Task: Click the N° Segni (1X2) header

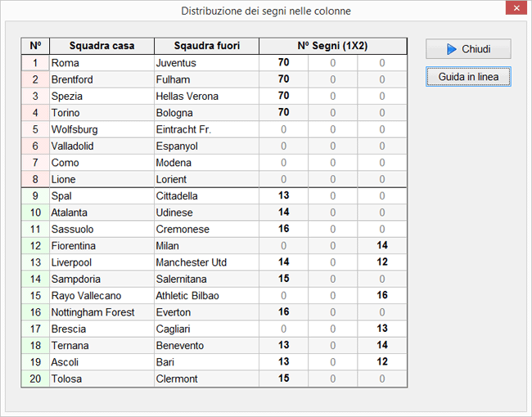Action: (x=332, y=46)
